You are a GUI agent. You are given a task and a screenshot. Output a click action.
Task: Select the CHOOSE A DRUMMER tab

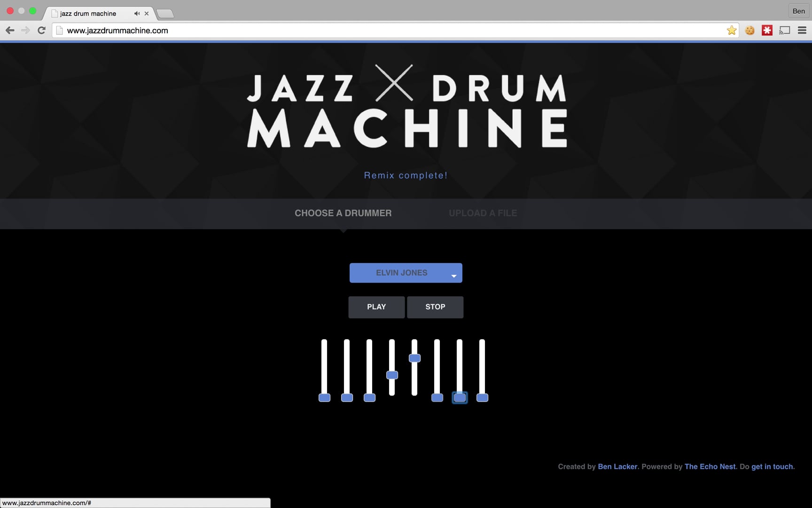tap(343, 213)
